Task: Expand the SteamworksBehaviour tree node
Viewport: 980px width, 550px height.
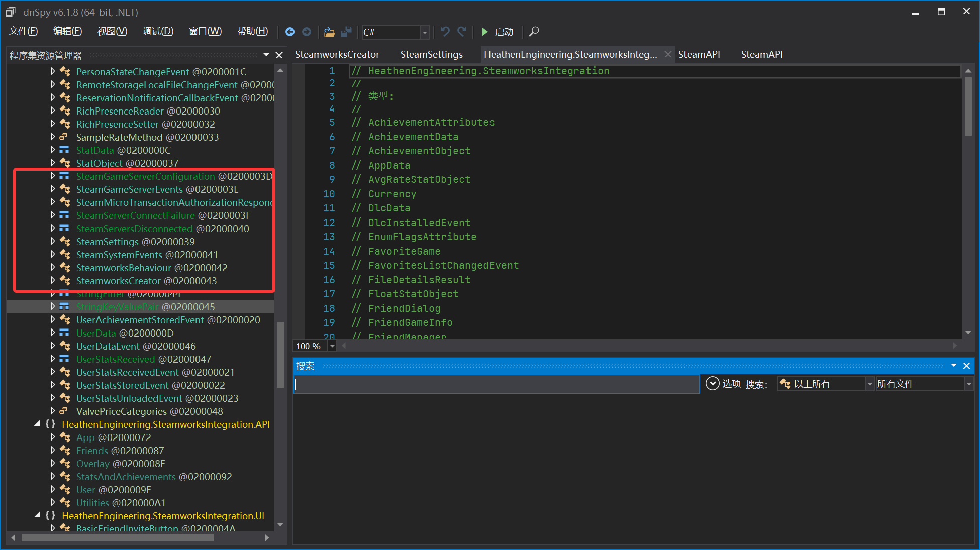Action: [53, 268]
